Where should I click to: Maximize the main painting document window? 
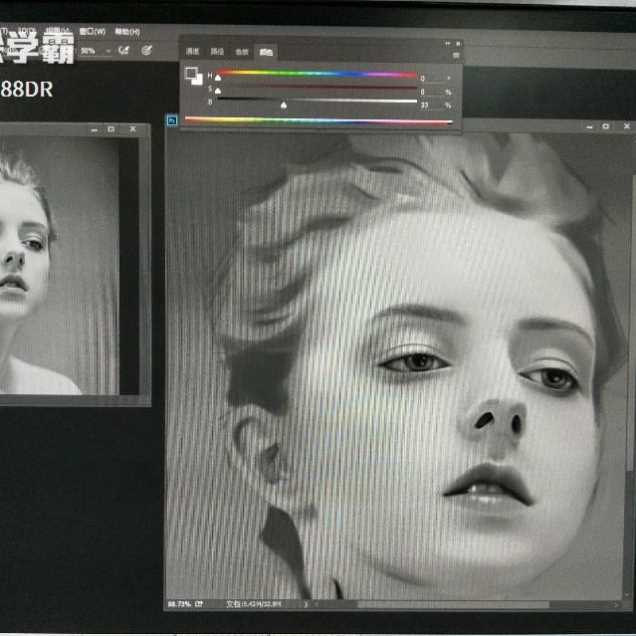tap(606, 127)
